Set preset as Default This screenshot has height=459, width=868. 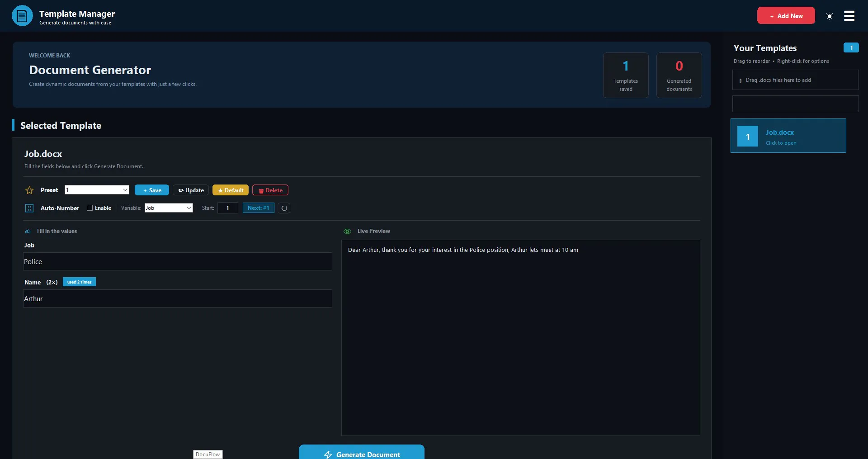coord(231,190)
